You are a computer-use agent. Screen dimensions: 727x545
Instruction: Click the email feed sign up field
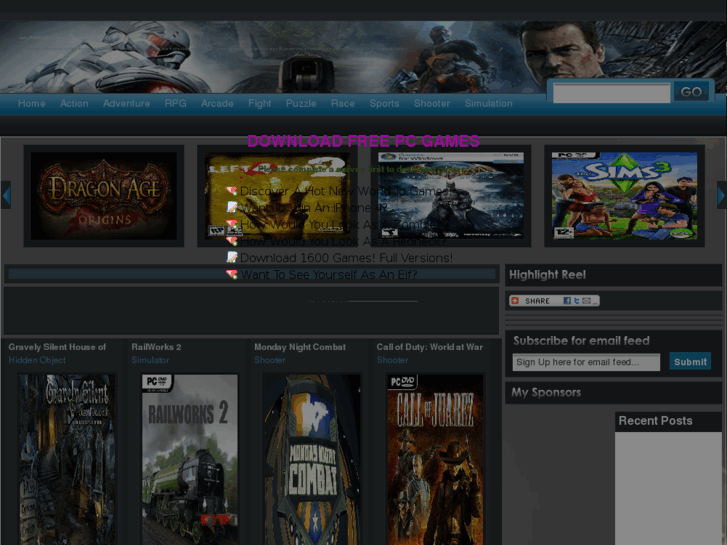pos(586,362)
